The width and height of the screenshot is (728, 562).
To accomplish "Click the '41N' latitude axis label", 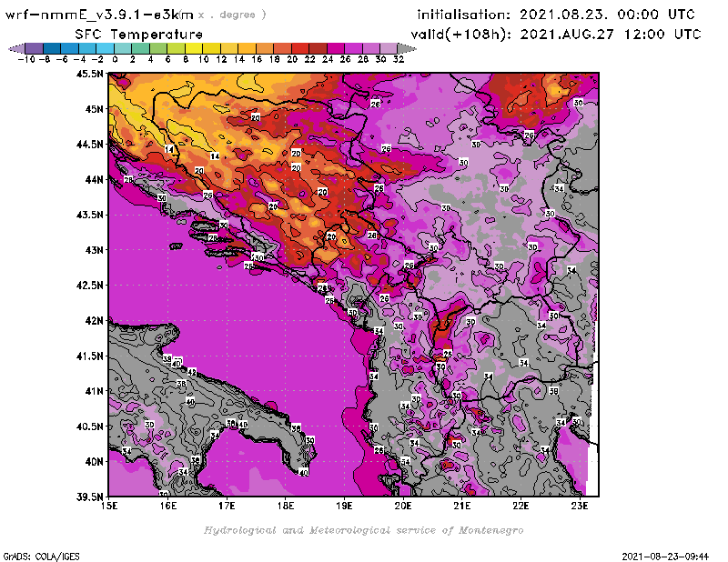I will [94, 391].
